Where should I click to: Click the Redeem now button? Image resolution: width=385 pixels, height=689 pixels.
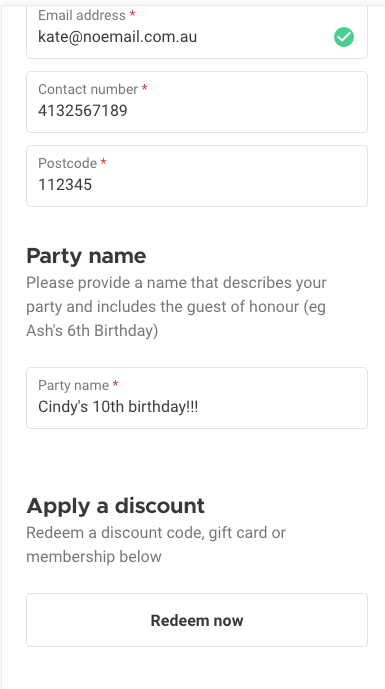click(197, 620)
